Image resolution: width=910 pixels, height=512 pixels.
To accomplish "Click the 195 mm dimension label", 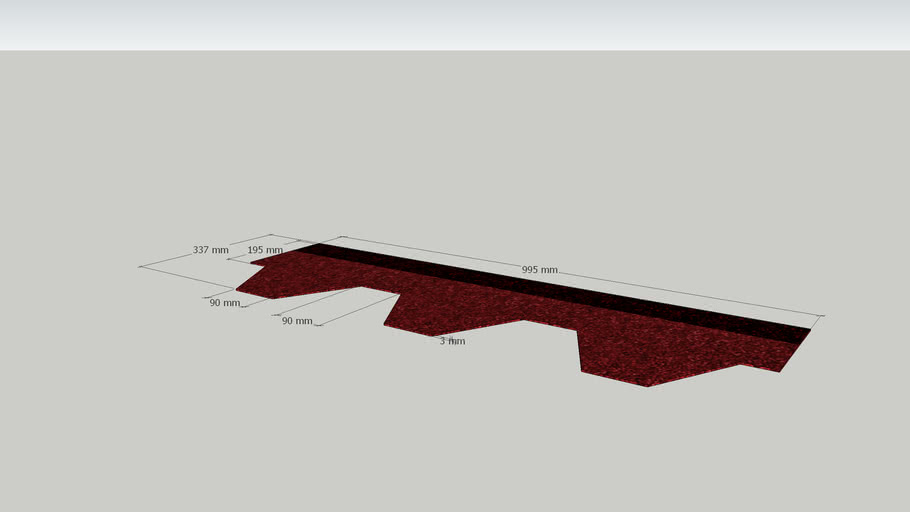I will pos(264,250).
